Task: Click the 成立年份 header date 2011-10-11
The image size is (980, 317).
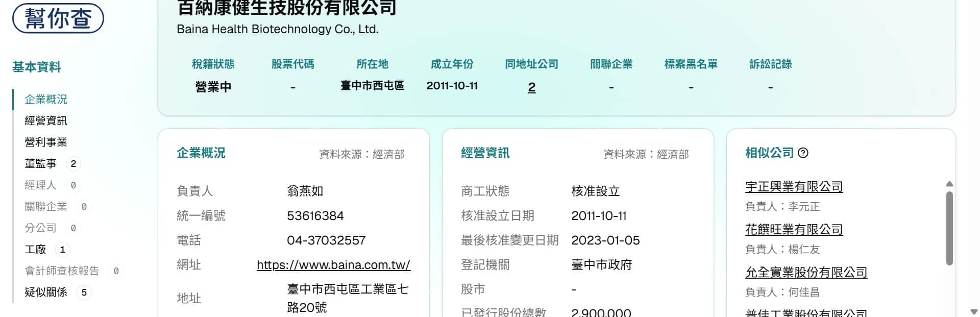Action: click(452, 86)
